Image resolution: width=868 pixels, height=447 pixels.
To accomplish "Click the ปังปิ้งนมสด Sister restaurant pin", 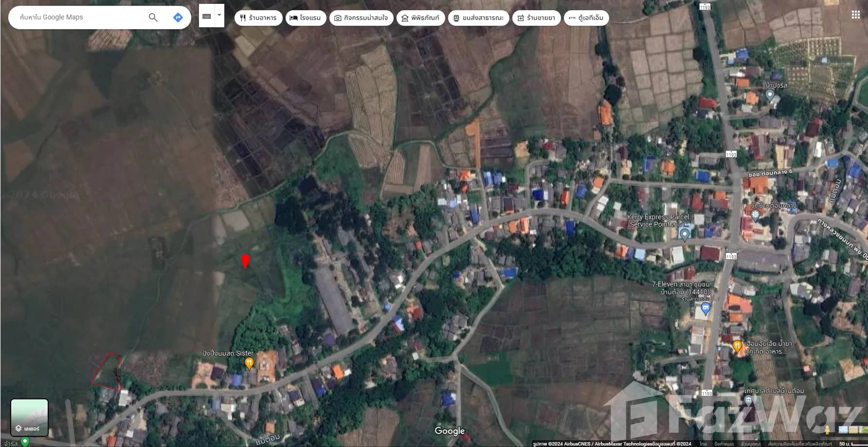I will [x=249, y=363].
